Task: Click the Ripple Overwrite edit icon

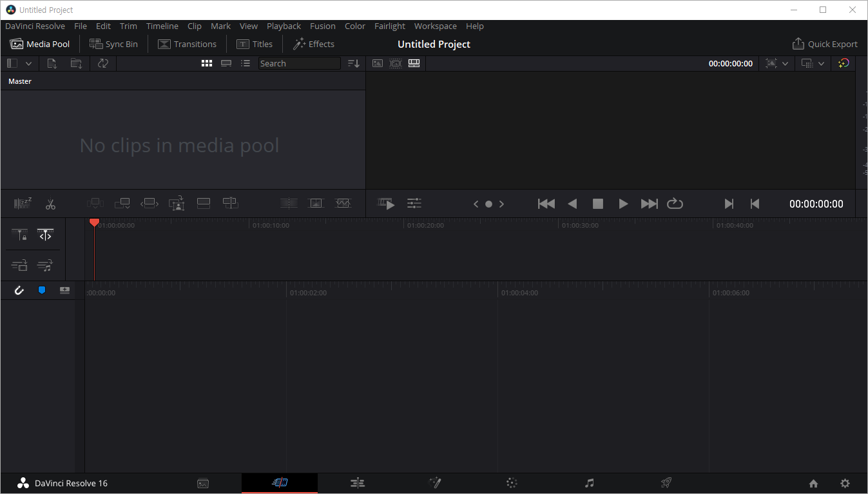Action: click(x=149, y=204)
